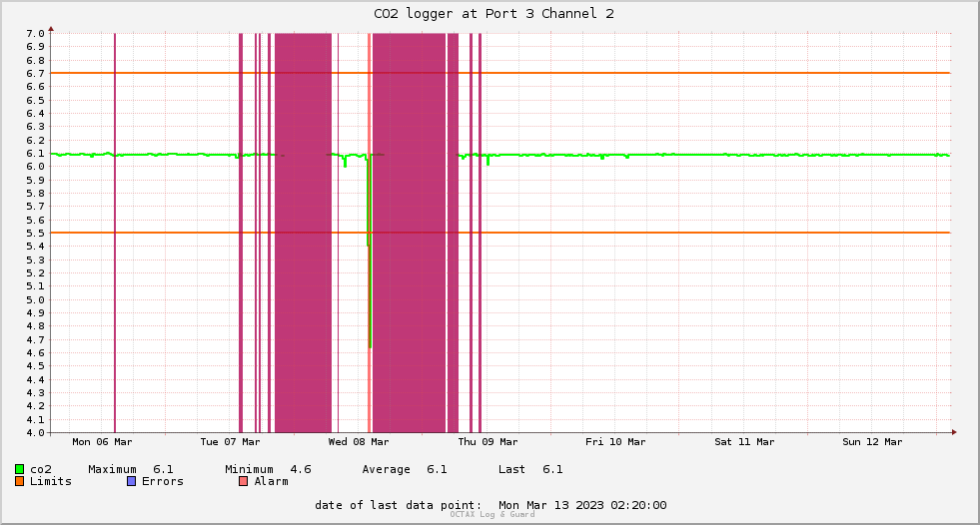Click the 'Average 6.1' statistic
Viewport: 980px width, 525px height.
(405, 469)
